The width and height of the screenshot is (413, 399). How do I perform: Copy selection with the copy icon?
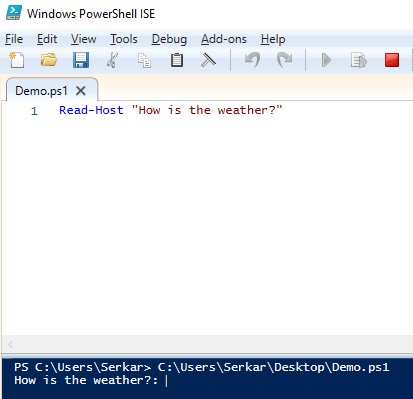click(x=144, y=61)
